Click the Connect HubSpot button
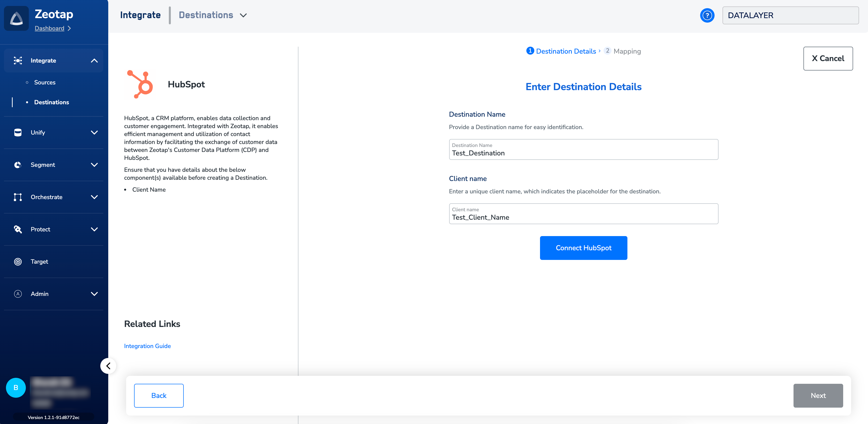This screenshot has width=868, height=424. tap(583, 248)
